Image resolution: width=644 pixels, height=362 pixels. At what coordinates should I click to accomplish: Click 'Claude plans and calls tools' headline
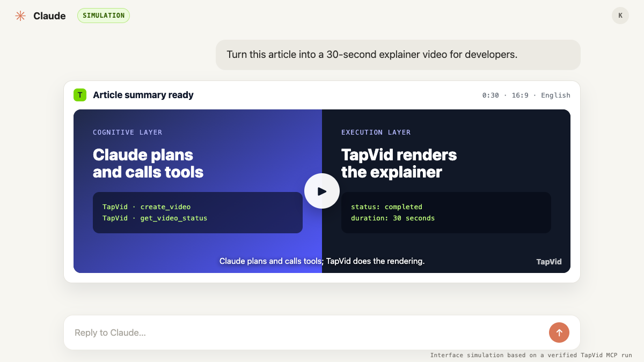coord(148,164)
